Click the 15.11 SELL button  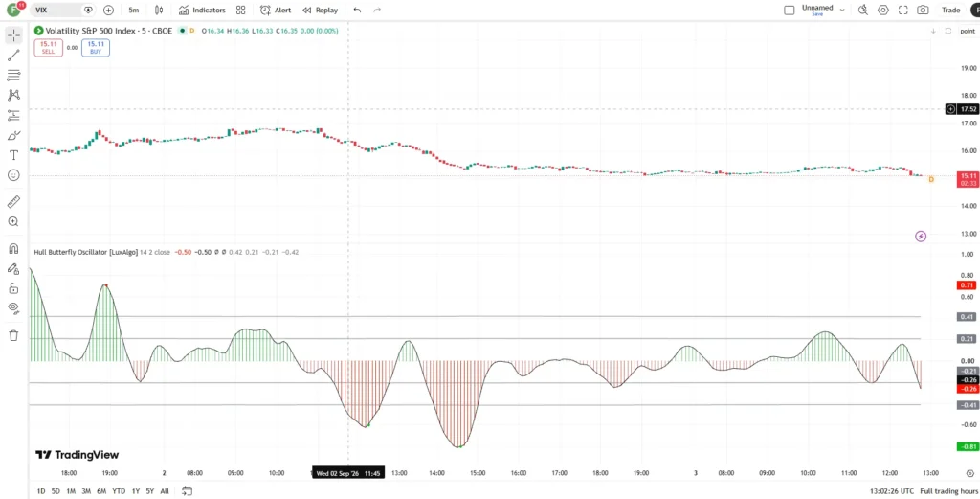point(48,48)
